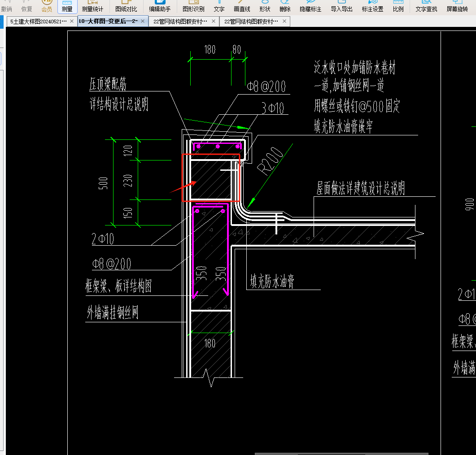The height and width of the screenshot is (455, 476).
Task: Click the 撤销 undo tool
Action: [6, 6]
